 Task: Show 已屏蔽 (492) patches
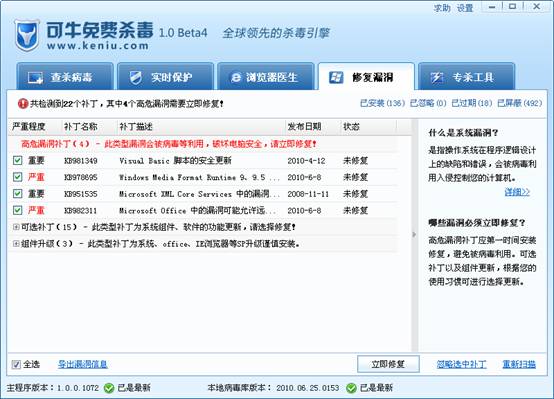(x=519, y=103)
